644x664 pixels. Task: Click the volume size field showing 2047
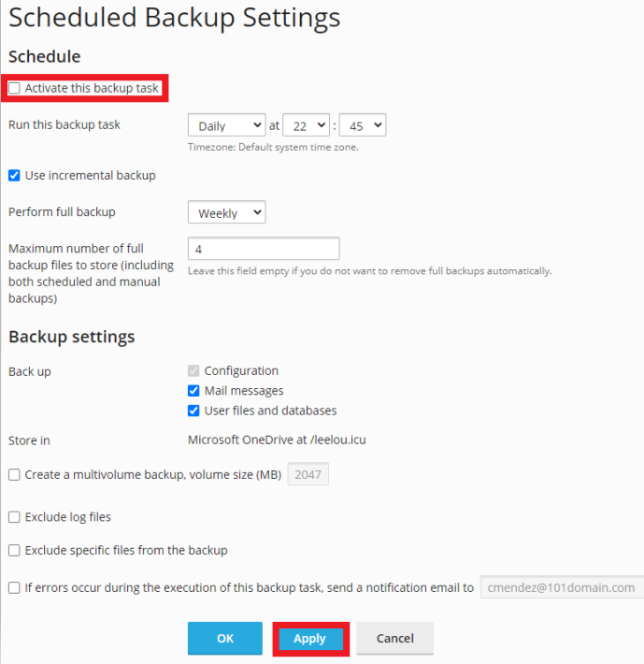point(308,475)
